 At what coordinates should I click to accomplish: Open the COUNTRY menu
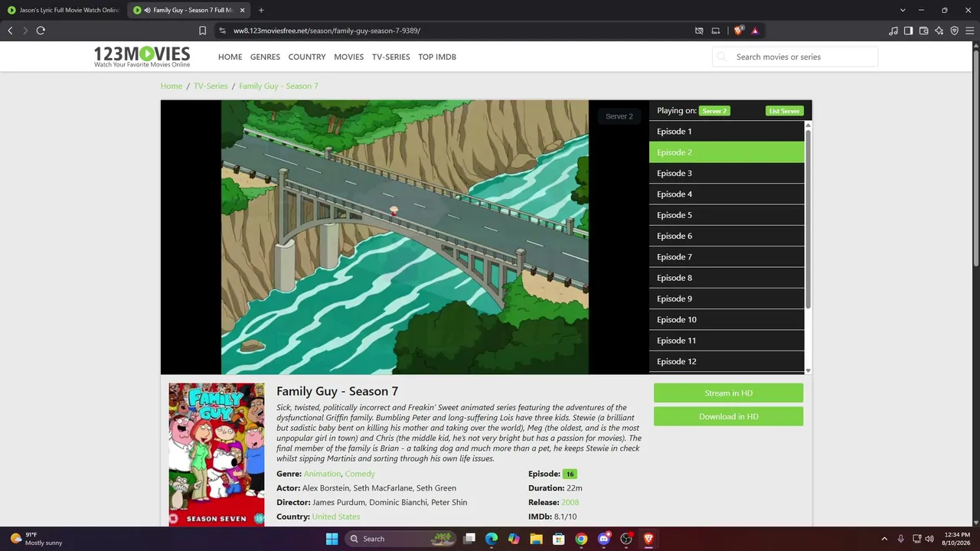pyautogui.click(x=307, y=57)
